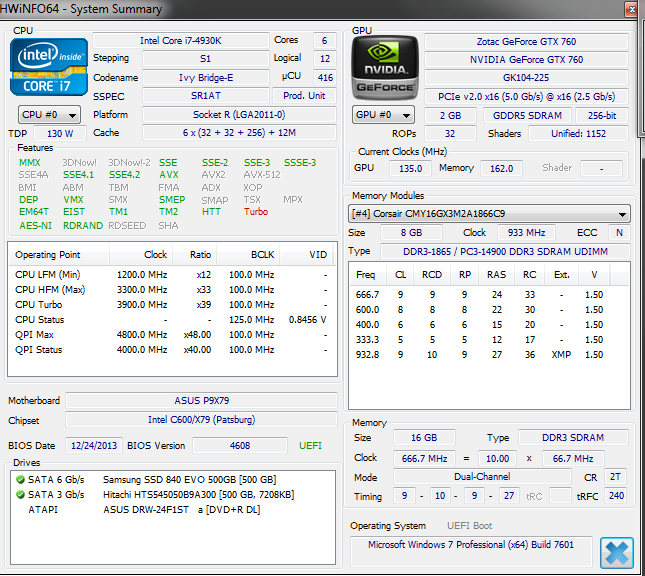The height and width of the screenshot is (576, 645).
Task: Click the Windows 7 Professional OS field
Action: tap(471, 551)
